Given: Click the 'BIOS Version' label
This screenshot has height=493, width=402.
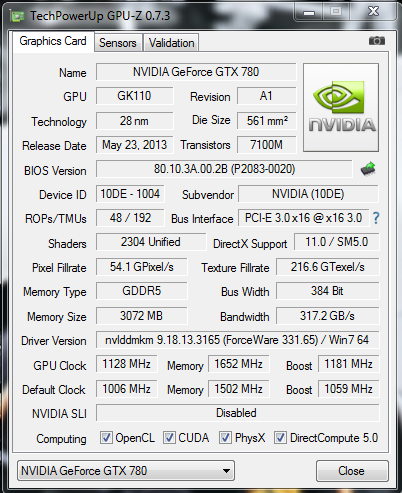Looking at the screenshot, I should click(x=55, y=171).
